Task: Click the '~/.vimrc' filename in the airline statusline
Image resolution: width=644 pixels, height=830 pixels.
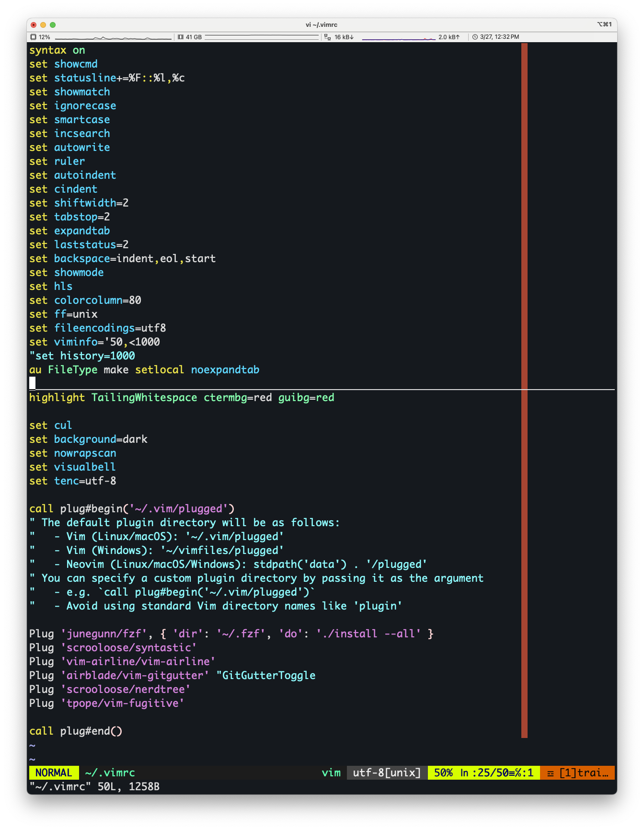Action: point(110,772)
